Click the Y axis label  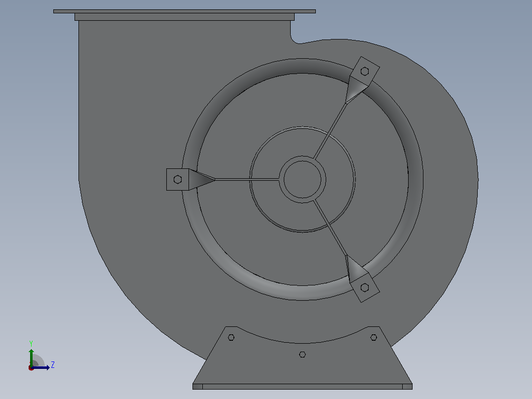click(x=31, y=343)
